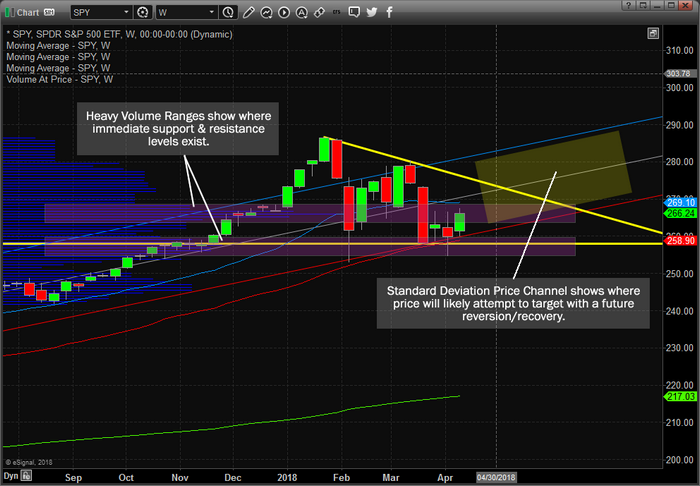700x486 pixels.
Task: Open the SPY symbol dropdown
Action: [x=101, y=12]
